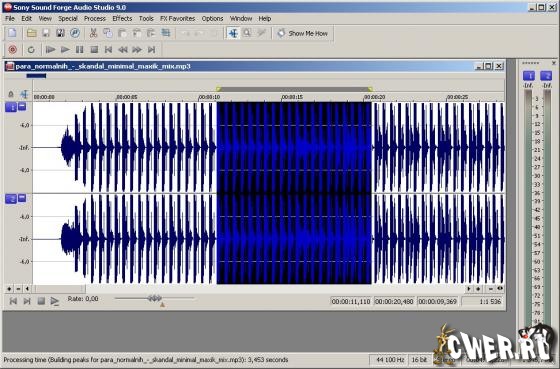Toggle channel 1 button in level meters
This screenshot has width=560, height=369.
tap(529, 76)
